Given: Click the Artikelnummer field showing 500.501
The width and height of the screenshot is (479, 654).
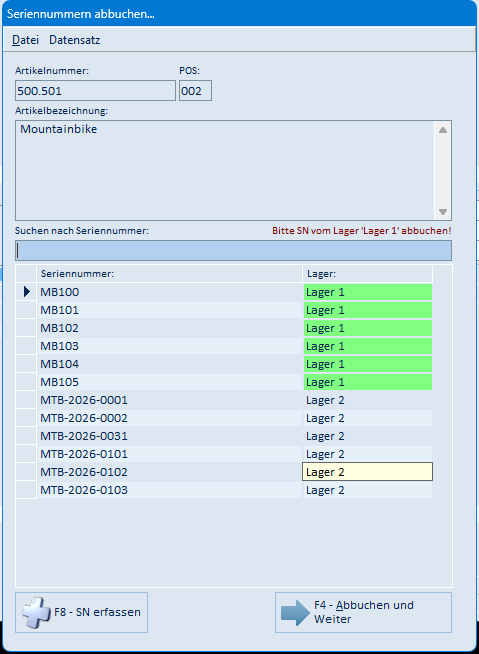Looking at the screenshot, I should pyautogui.click(x=95, y=91).
